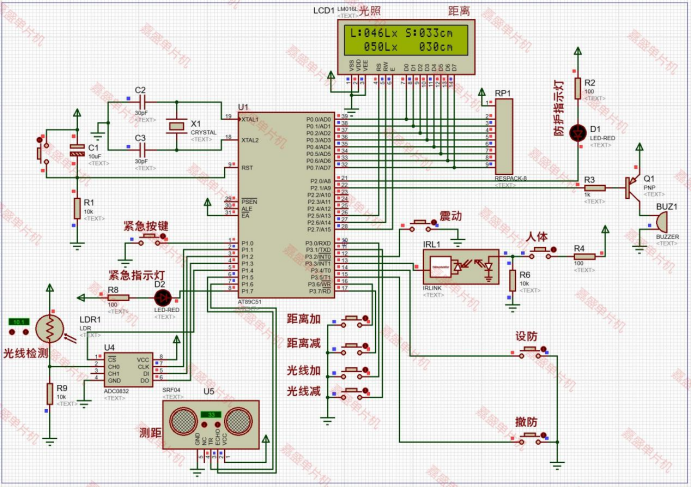Click the LCD1 display screen
Screen dimensions: 692x487
(406, 40)
